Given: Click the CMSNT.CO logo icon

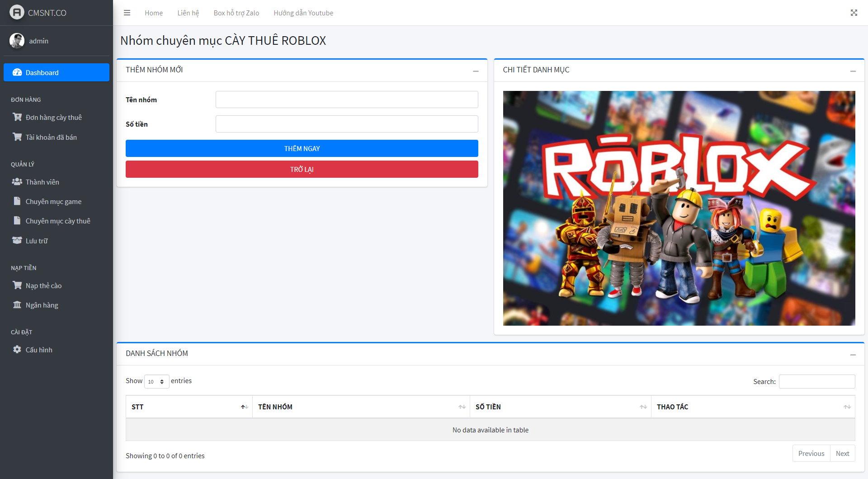Looking at the screenshot, I should pyautogui.click(x=17, y=12).
